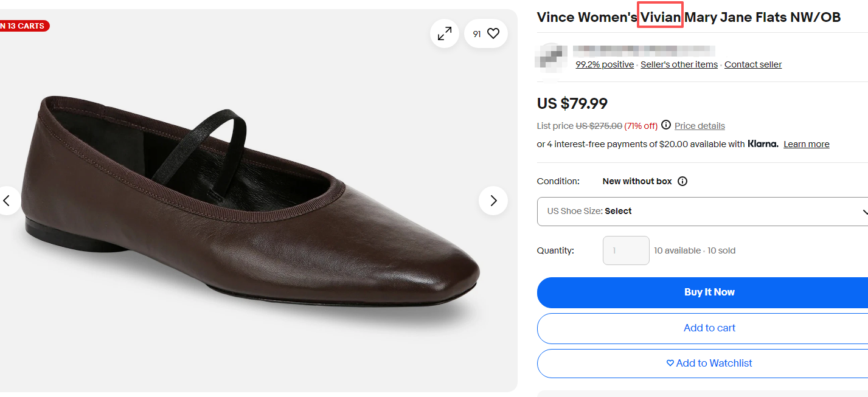
Task: Open the Price details link
Action: pos(700,126)
